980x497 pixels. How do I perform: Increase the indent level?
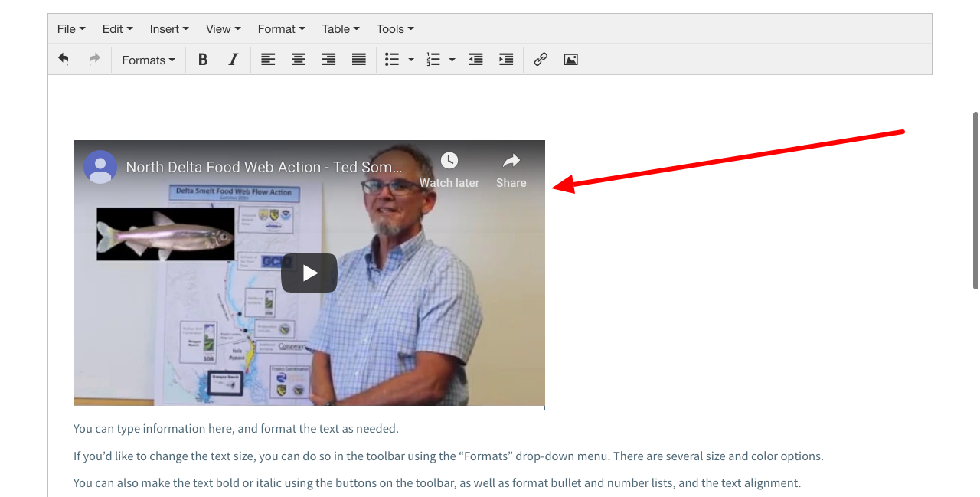(506, 59)
